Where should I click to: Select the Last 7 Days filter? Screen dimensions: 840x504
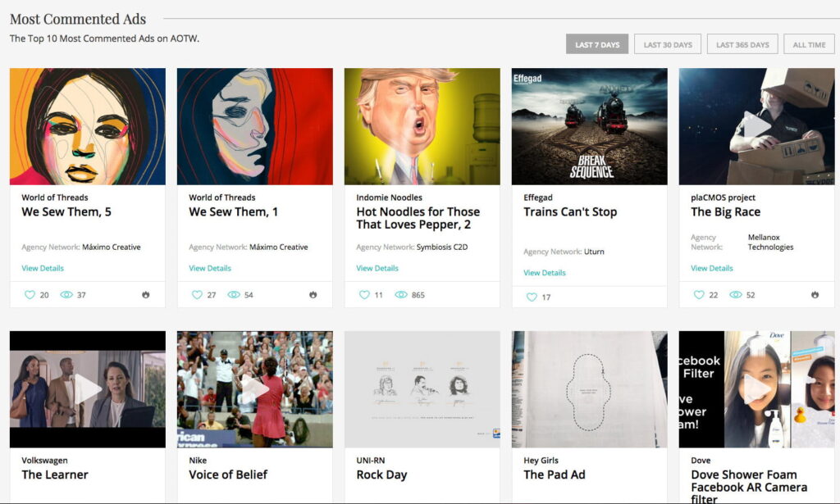[596, 45]
